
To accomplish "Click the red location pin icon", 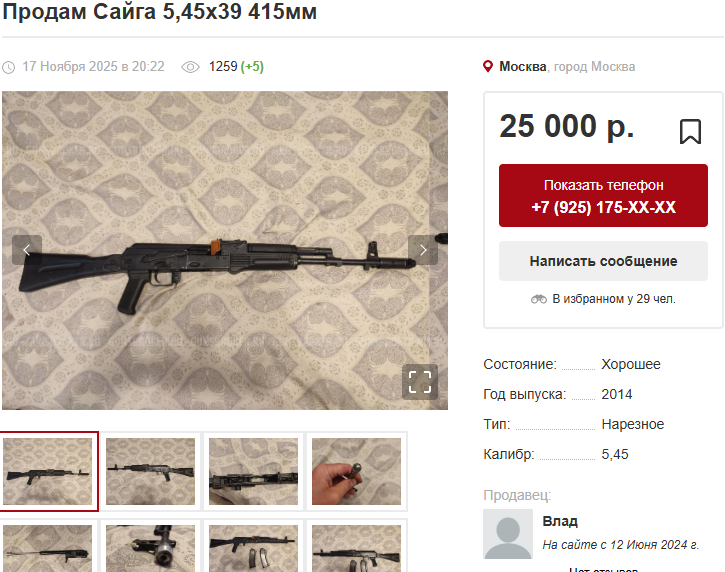I will click(487, 67).
